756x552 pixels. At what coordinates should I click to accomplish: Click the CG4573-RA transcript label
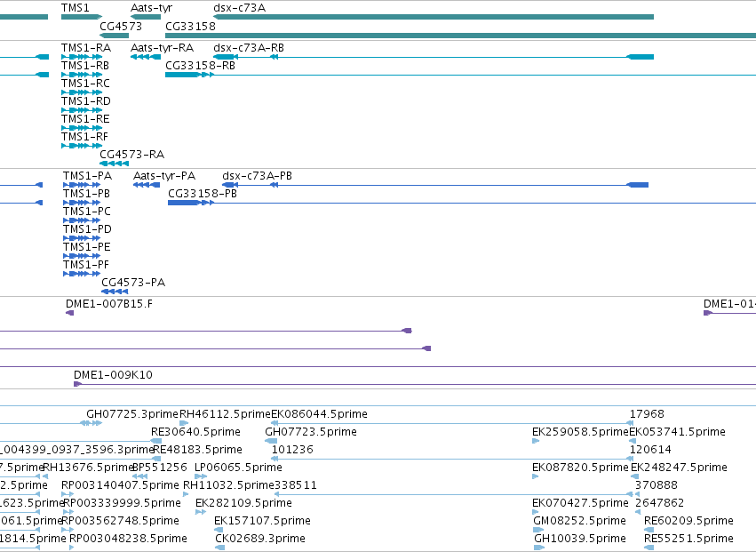pos(132,155)
